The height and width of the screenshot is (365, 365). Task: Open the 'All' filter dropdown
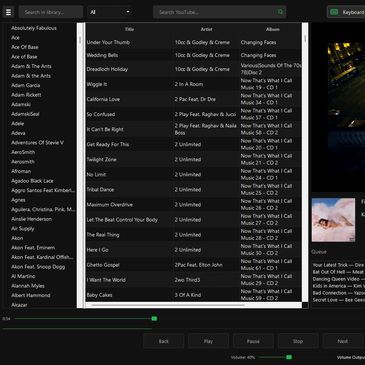pyautogui.click(x=110, y=12)
